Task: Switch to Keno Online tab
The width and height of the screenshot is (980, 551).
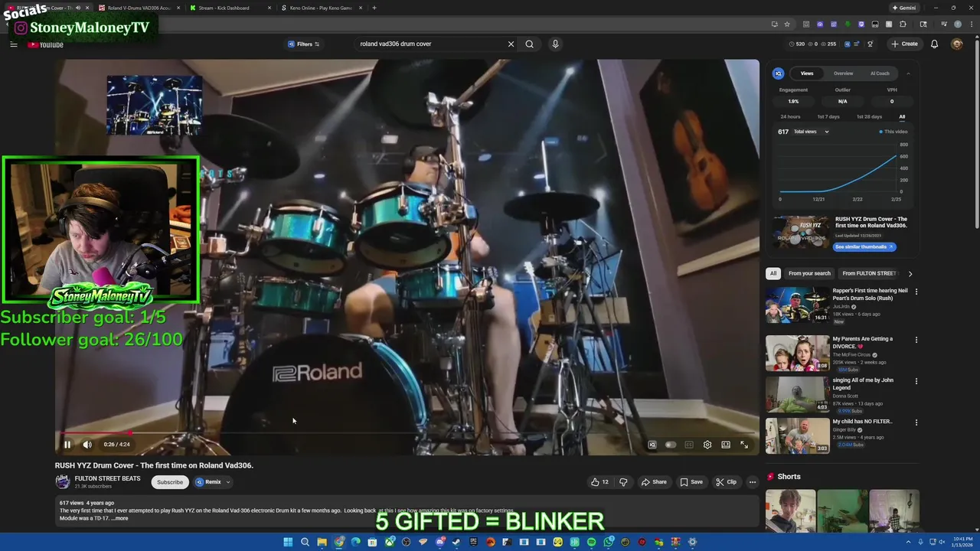Action: click(x=321, y=8)
